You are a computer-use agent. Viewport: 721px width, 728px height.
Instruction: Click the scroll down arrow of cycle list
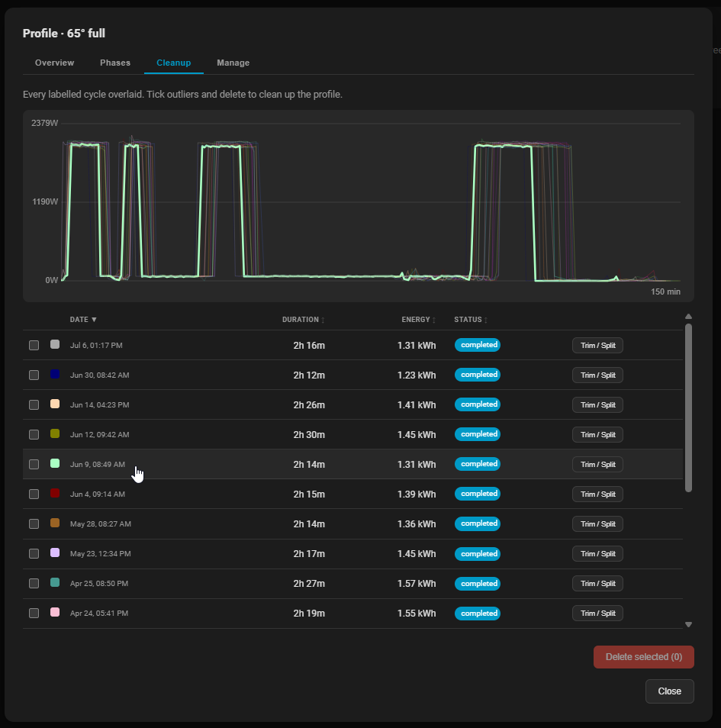688,624
